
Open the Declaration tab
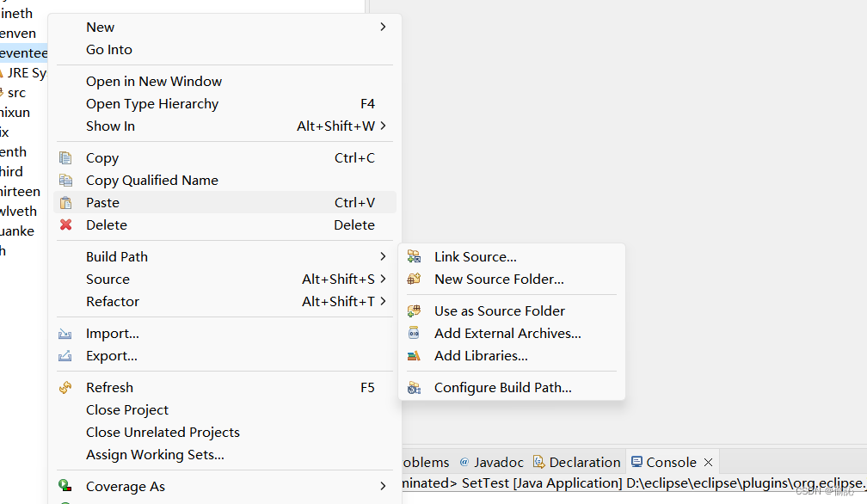pyautogui.click(x=584, y=463)
